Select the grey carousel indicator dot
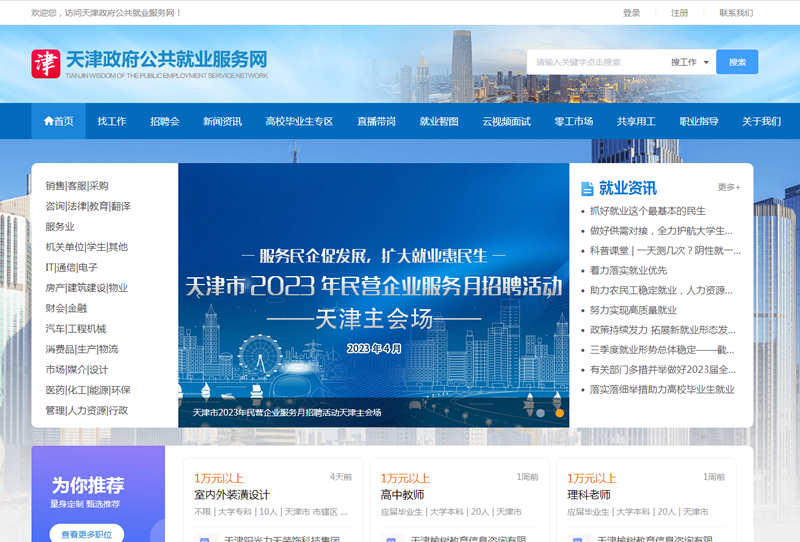Image resolution: width=800 pixels, height=542 pixels. pyautogui.click(x=540, y=413)
